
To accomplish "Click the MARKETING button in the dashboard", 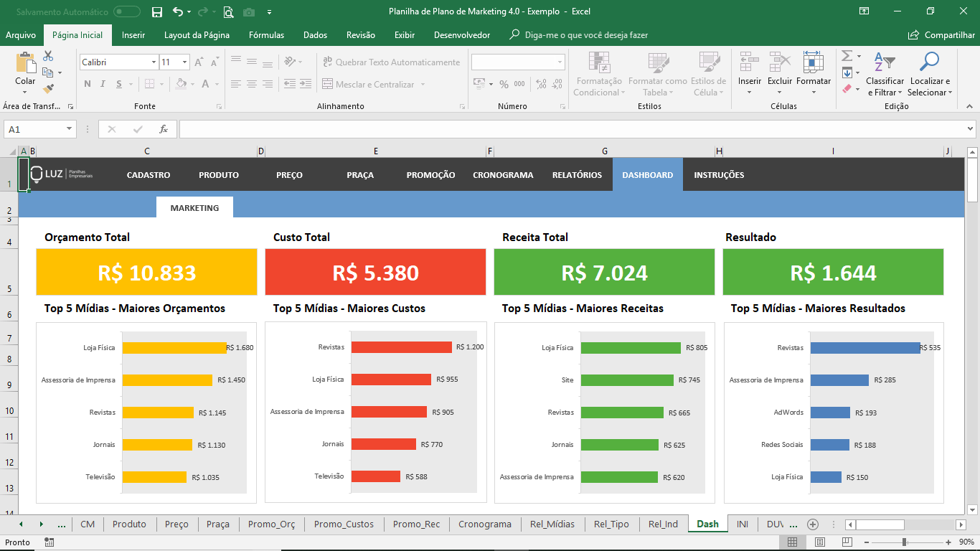I will 194,207.
